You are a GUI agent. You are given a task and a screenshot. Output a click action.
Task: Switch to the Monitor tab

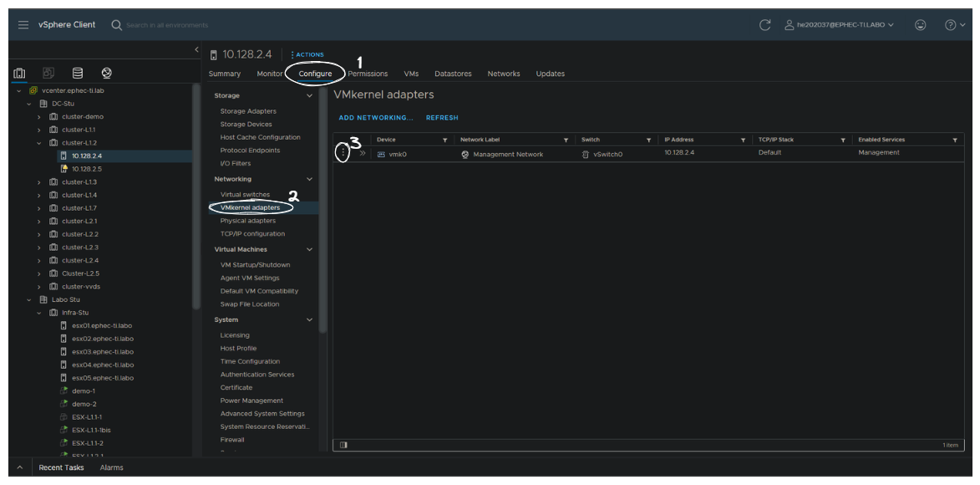269,74
